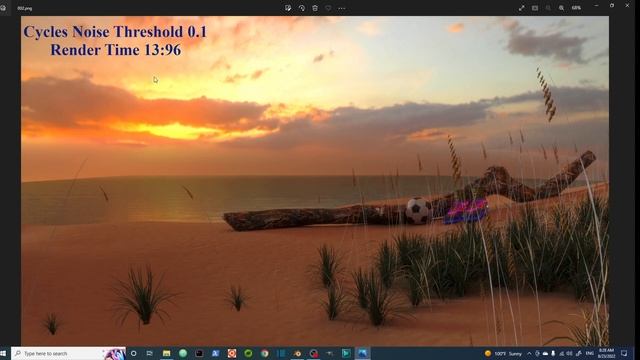This screenshot has width=640, height=360.
Task: Zoom out with the magnifier minus icon
Action: (x=548, y=8)
